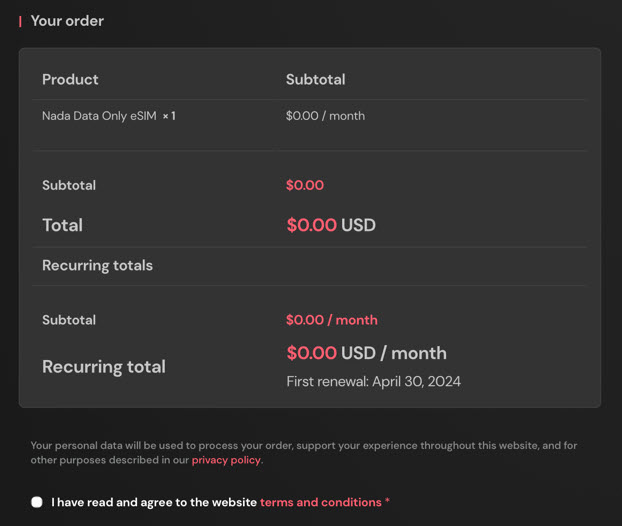Click the "Recurring total" row label
The image size is (622, 526).
(x=103, y=366)
